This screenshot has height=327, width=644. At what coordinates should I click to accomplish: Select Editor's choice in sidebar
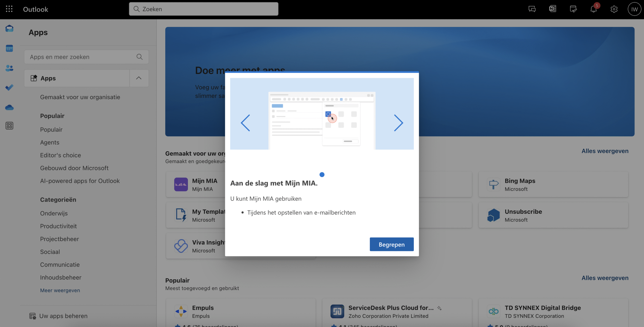(x=60, y=155)
